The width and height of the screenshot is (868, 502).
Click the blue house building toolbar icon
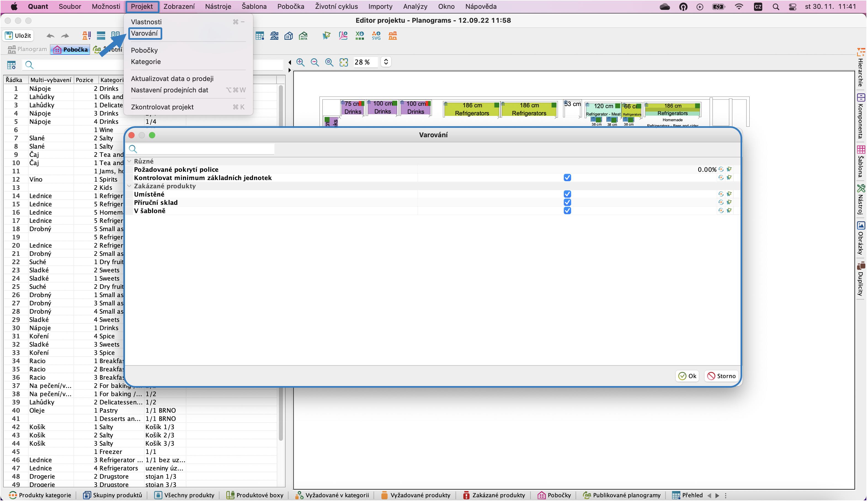(x=289, y=36)
